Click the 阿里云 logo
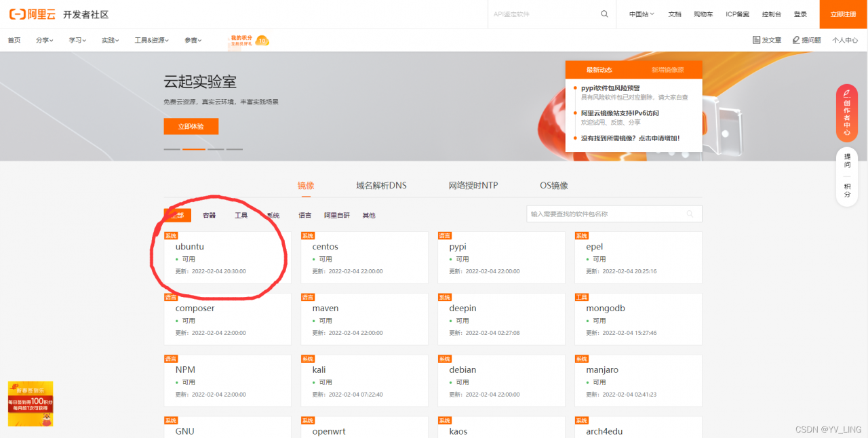The height and width of the screenshot is (438, 868). click(x=31, y=14)
